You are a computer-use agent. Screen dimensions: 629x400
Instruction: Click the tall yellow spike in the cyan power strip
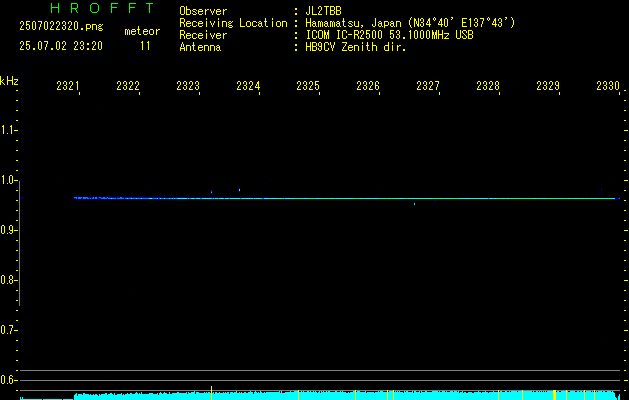pyautogui.click(x=211, y=392)
